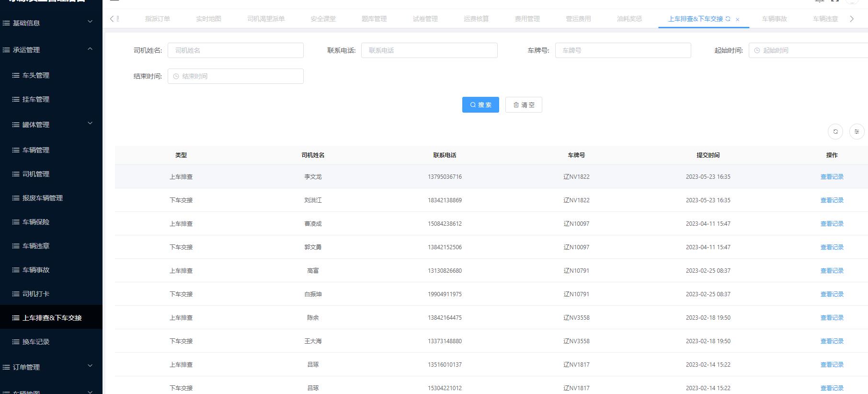Open 查看记录 for driver 曹凌成

(x=832, y=224)
